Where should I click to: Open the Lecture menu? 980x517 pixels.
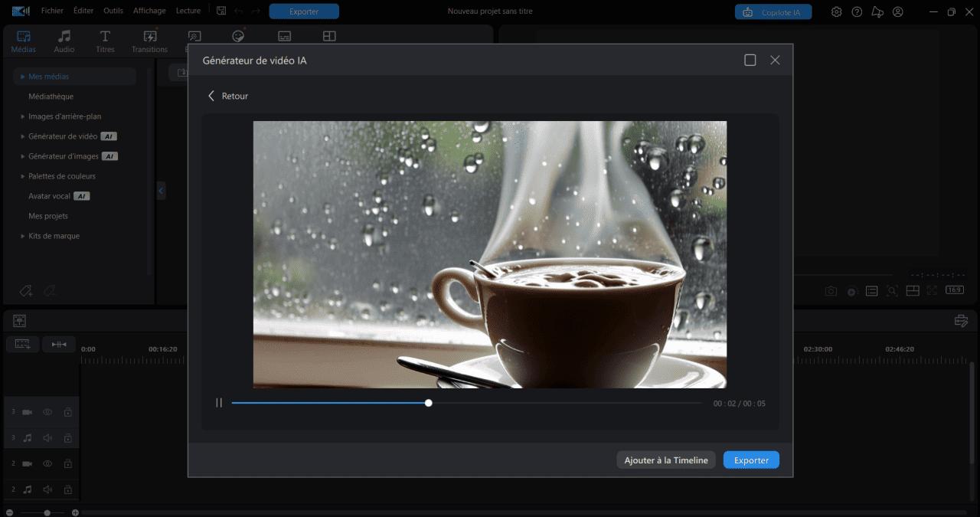188,11
